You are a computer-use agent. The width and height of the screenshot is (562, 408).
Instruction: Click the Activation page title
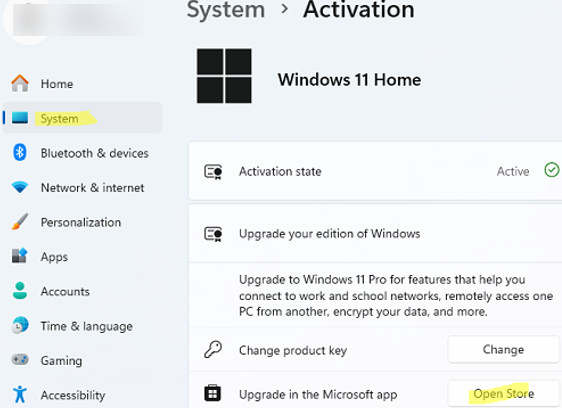coord(358,10)
